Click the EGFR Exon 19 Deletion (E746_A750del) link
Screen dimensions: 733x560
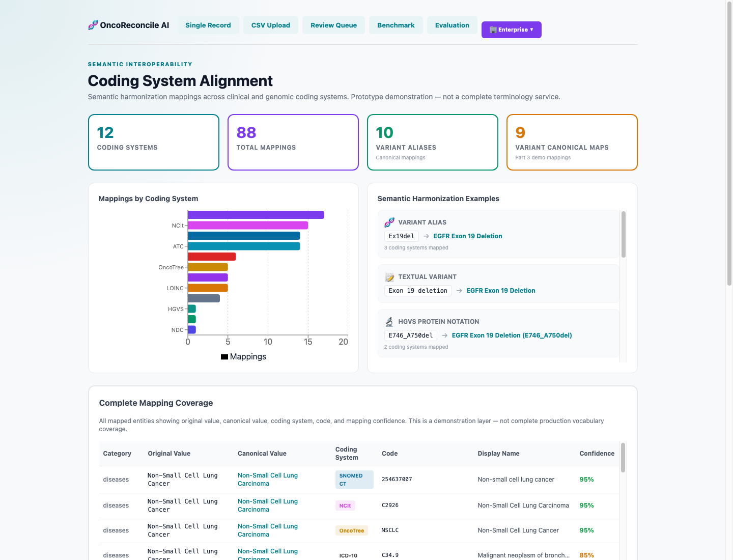click(x=512, y=335)
